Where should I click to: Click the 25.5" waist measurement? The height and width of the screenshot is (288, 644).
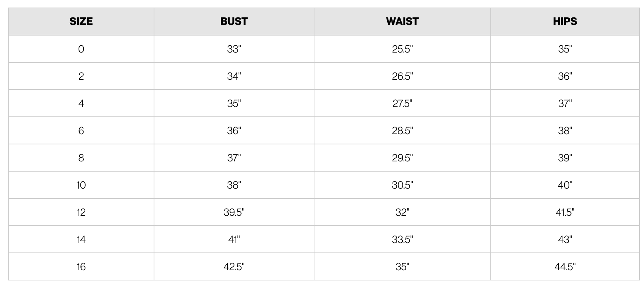pyautogui.click(x=402, y=49)
